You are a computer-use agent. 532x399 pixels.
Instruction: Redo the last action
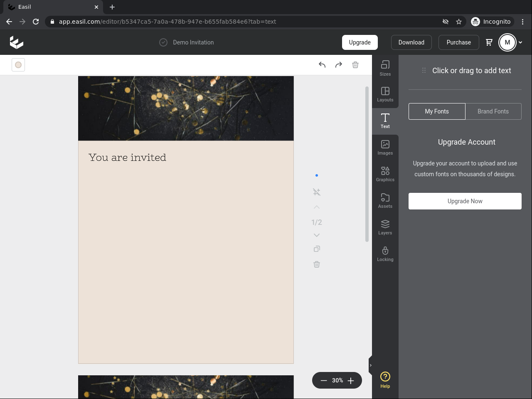click(x=339, y=65)
